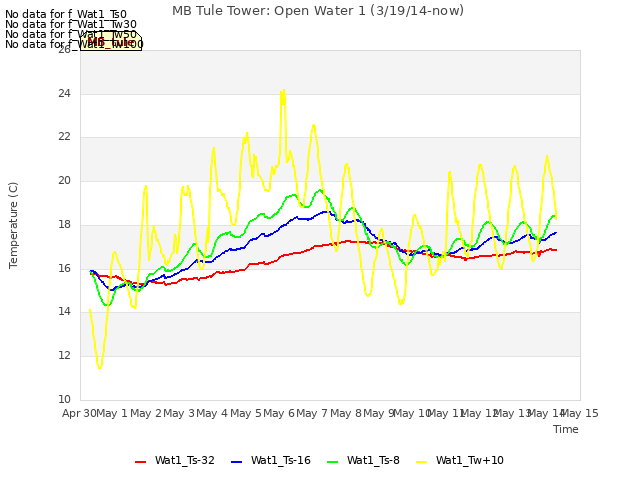Image resolution: width=640 pixels, height=480 pixels.
Task: Click the May 6 x-axis tick label
Action: (279, 413)
